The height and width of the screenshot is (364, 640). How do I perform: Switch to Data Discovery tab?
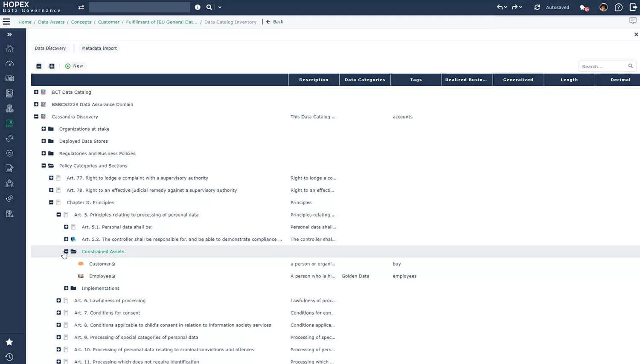pos(50,48)
